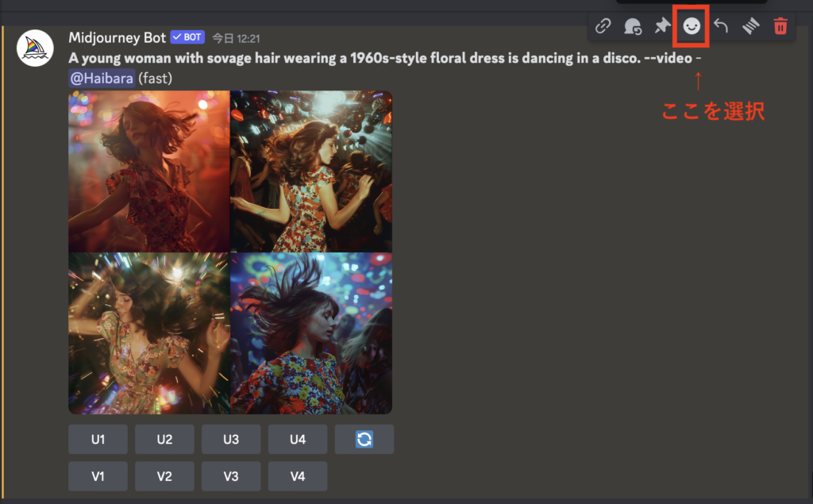Create a thread from this message
813x504 pixels.
(751, 26)
